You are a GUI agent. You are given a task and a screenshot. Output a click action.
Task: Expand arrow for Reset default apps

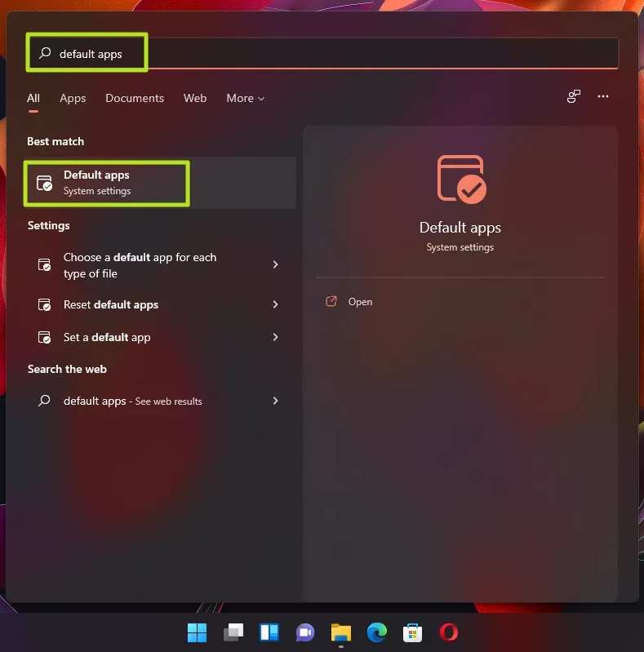pos(275,304)
